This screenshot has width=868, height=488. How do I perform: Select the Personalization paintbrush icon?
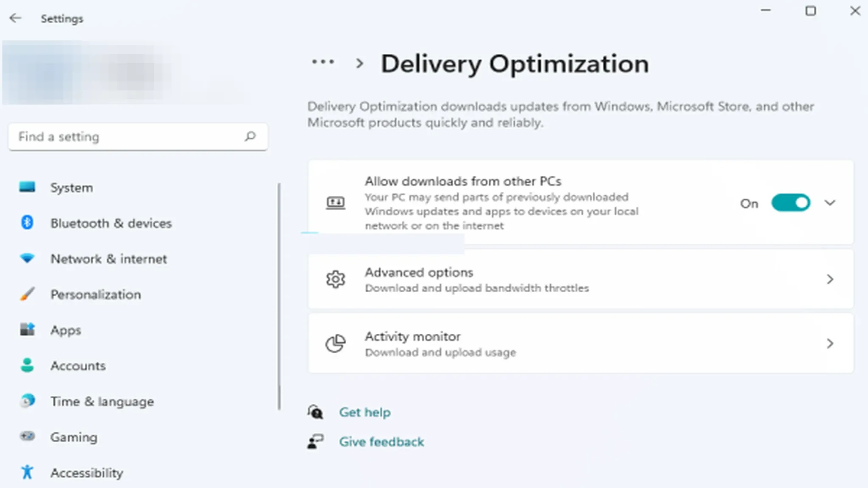(x=27, y=294)
